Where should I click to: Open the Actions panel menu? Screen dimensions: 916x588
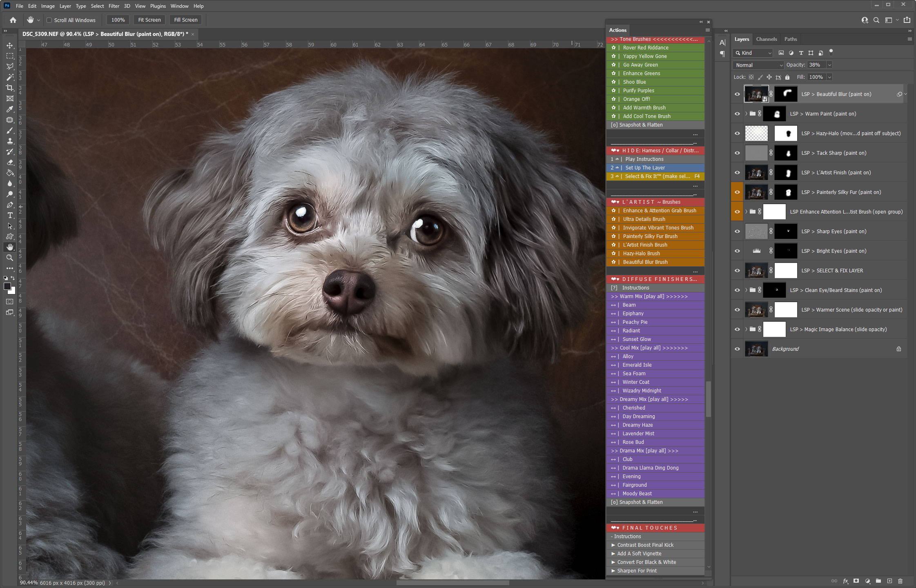(x=708, y=30)
